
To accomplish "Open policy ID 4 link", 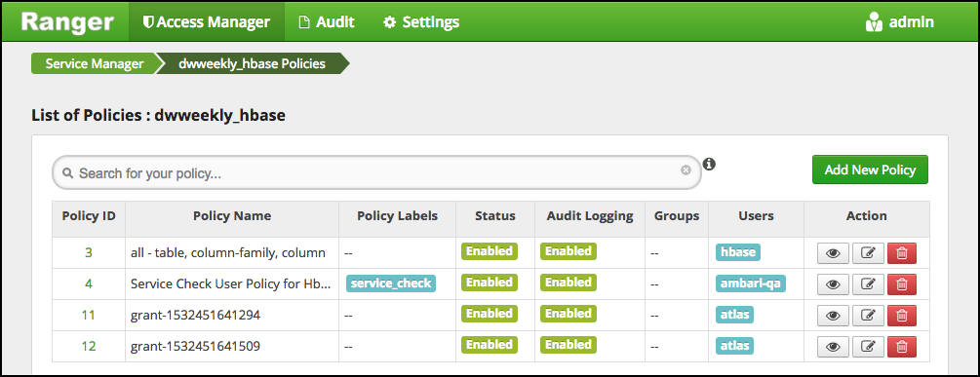I will click(89, 284).
